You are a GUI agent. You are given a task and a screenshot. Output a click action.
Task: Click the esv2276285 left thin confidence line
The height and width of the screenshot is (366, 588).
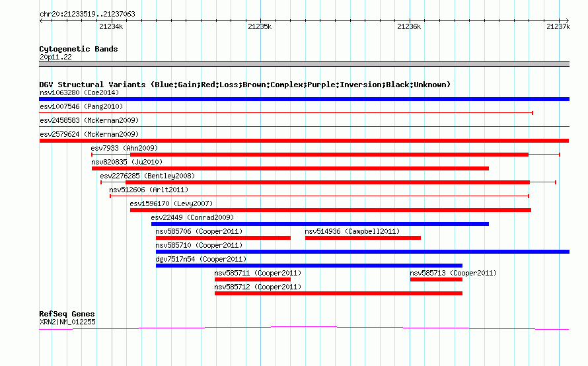tap(113, 182)
